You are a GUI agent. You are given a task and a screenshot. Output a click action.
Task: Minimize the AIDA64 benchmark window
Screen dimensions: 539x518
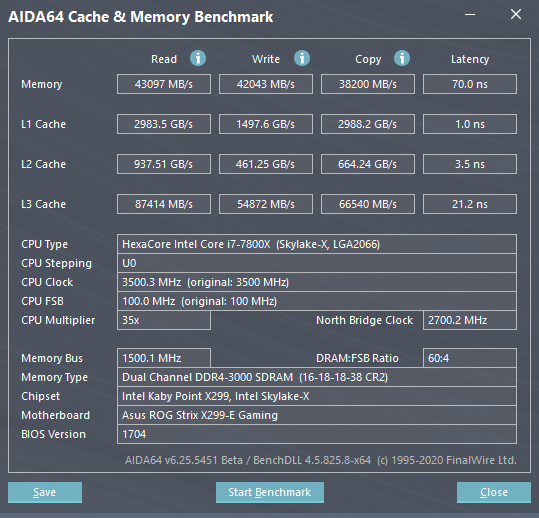[x=470, y=14]
